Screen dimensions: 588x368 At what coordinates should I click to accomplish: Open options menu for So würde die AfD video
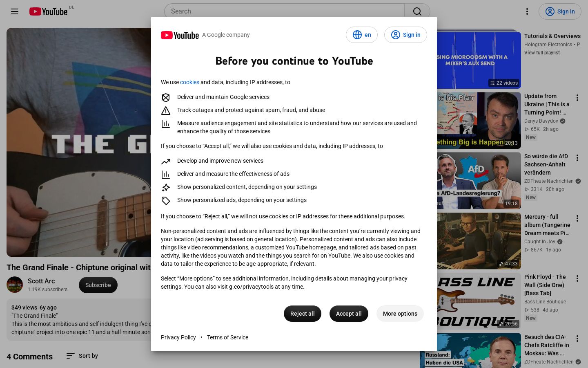(x=577, y=158)
